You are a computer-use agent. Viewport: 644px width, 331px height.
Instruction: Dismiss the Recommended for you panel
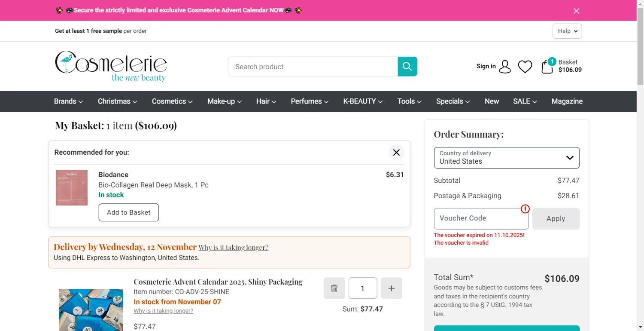pyautogui.click(x=396, y=153)
